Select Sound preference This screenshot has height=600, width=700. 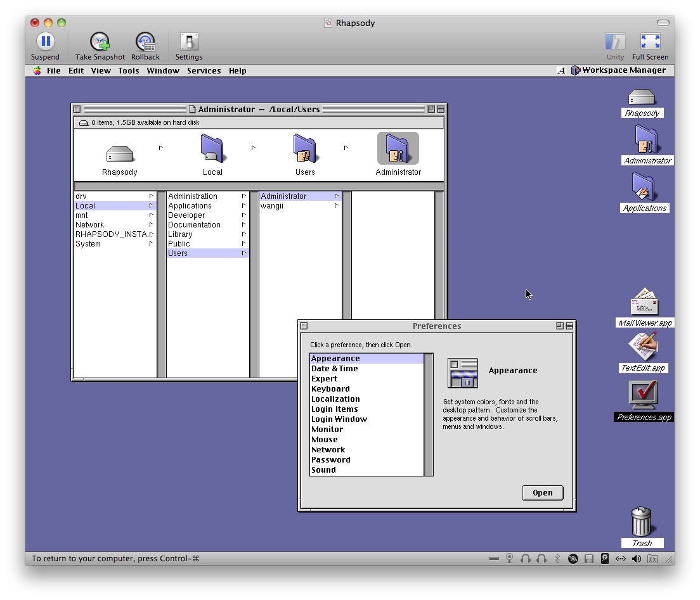[x=366, y=469]
